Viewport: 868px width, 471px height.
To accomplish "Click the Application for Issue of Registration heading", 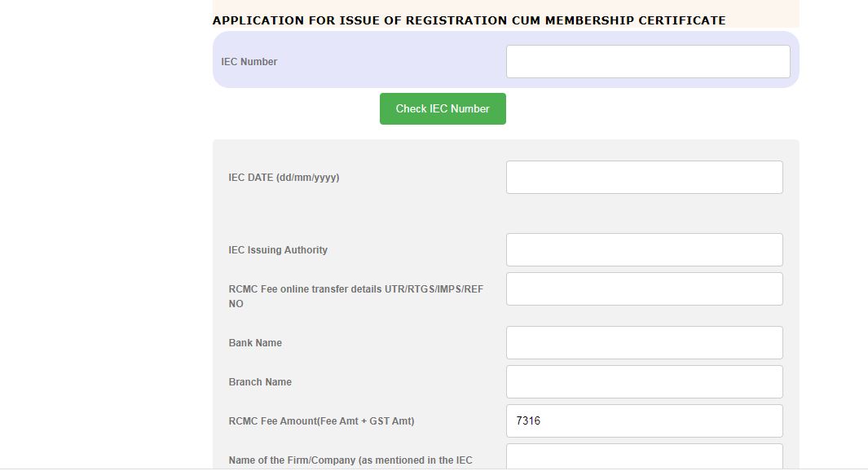I will 469,20.
